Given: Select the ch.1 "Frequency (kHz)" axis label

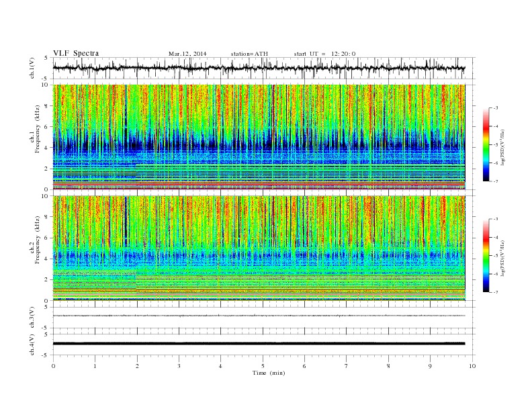Looking at the screenshot, I should point(37,128).
